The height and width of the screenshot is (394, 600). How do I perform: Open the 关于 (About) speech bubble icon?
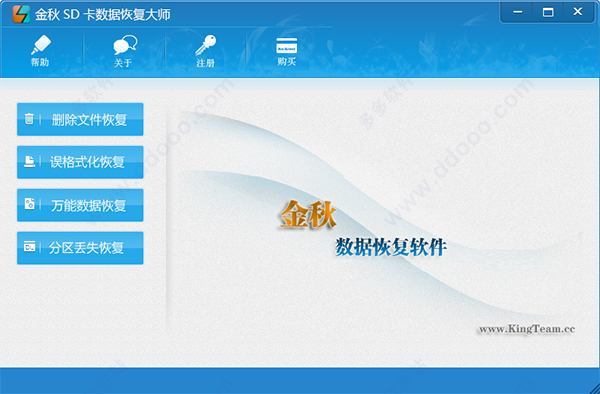point(124,51)
